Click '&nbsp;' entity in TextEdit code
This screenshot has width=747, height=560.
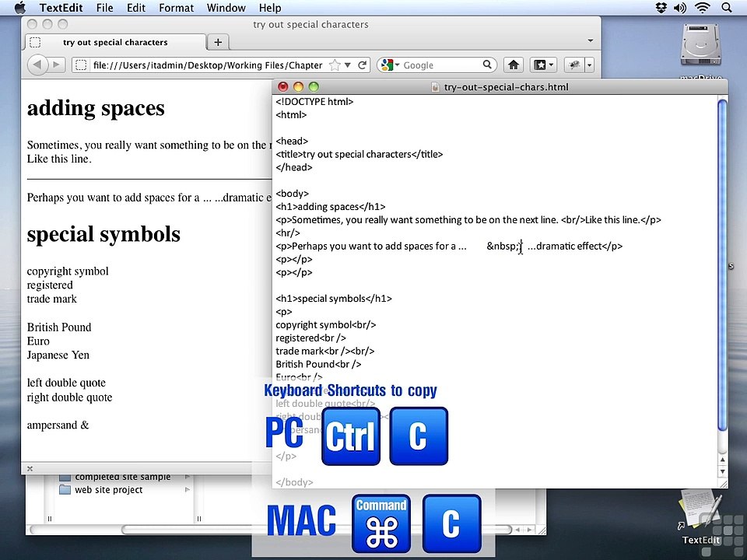(503, 247)
